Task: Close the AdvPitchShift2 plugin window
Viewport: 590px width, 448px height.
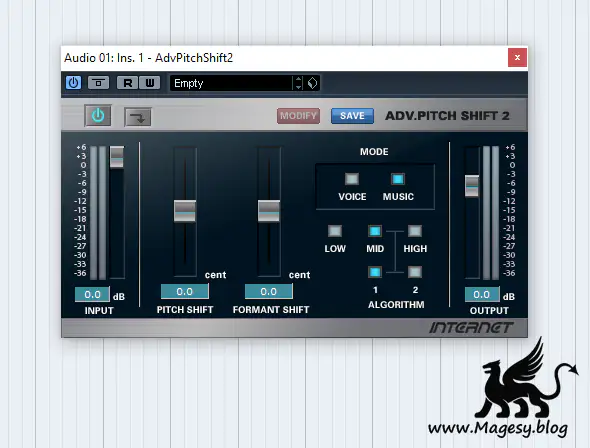Action: tap(517, 58)
